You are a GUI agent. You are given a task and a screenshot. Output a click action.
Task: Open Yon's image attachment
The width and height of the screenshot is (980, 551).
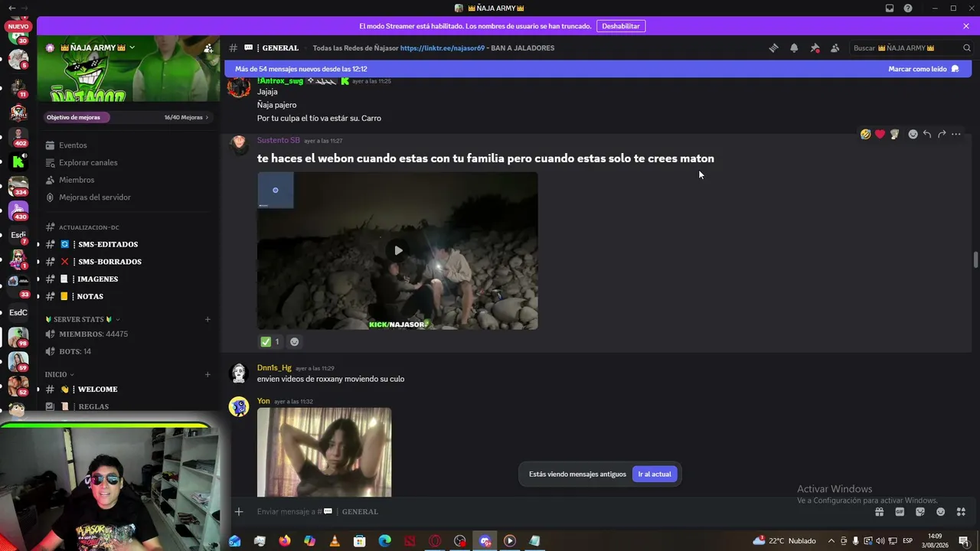point(324,452)
